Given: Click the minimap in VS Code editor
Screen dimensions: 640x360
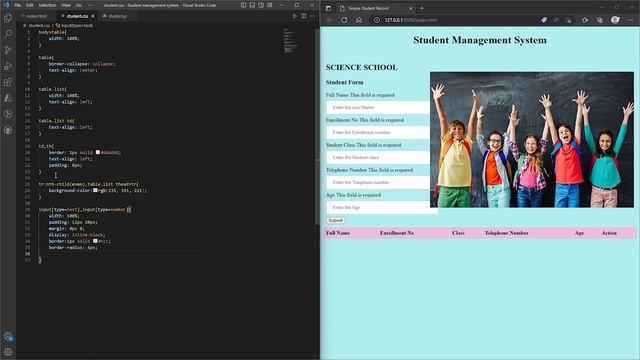Looking at the screenshot, I should click(x=291, y=41).
